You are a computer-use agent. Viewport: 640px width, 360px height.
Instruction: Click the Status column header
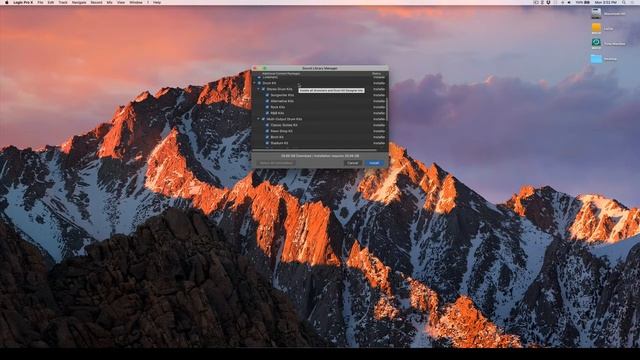(x=376, y=73)
